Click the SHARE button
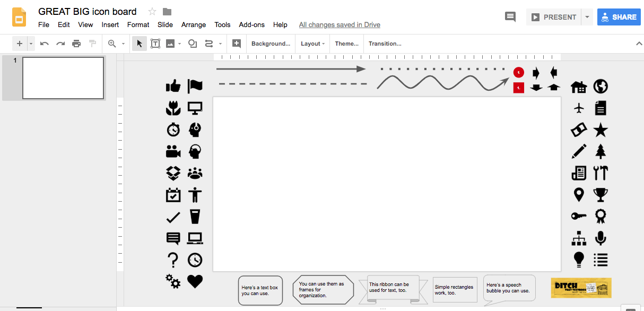The width and height of the screenshot is (644, 311). (x=619, y=16)
